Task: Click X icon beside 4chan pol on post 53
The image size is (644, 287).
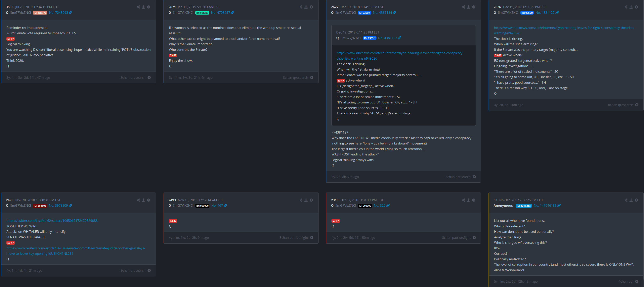Action: (x=637, y=281)
